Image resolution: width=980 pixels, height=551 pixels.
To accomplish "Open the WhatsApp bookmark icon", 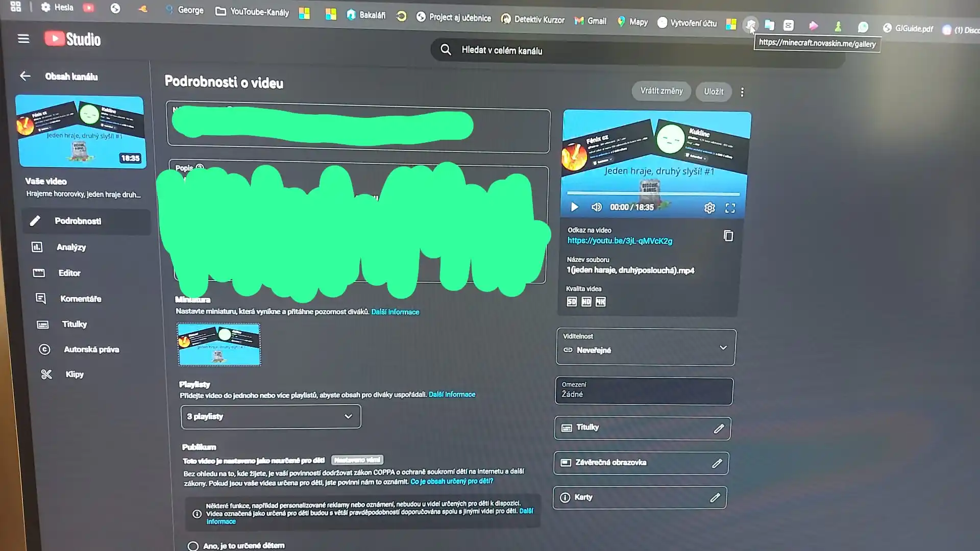I will coord(863,27).
